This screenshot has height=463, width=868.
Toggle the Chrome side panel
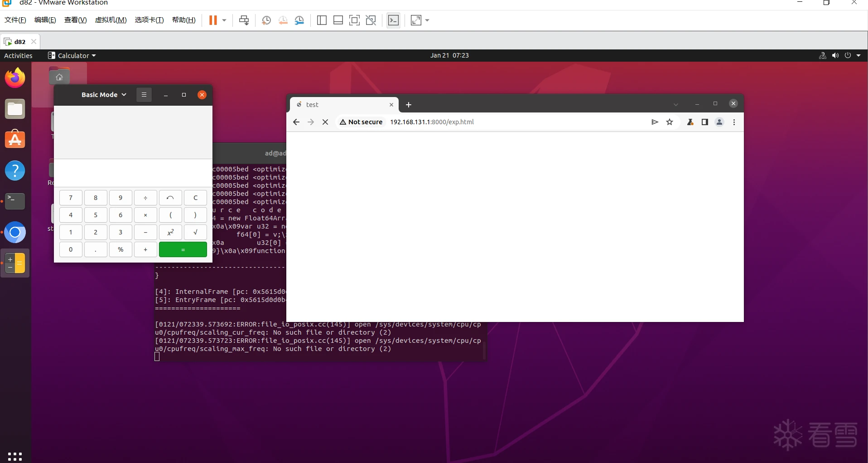tap(705, 122)
